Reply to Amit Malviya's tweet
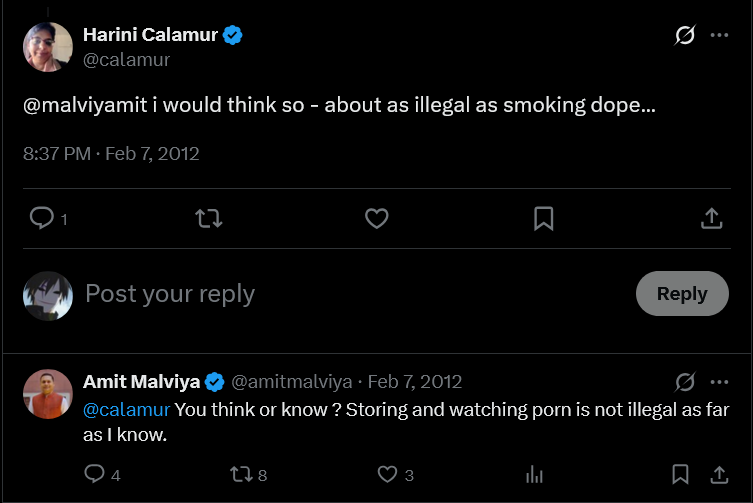Image resolution: width=753 pixels, height=503 pixels. [95, 474]
